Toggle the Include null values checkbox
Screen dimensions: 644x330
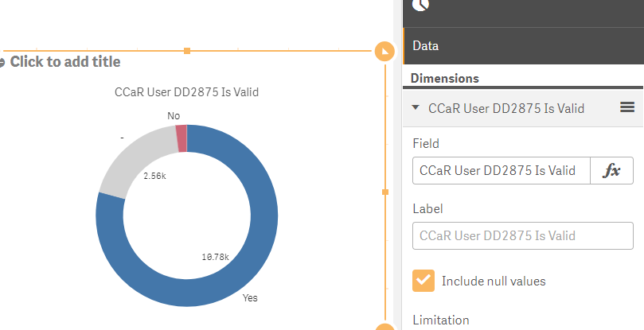(x=423, y=281)
